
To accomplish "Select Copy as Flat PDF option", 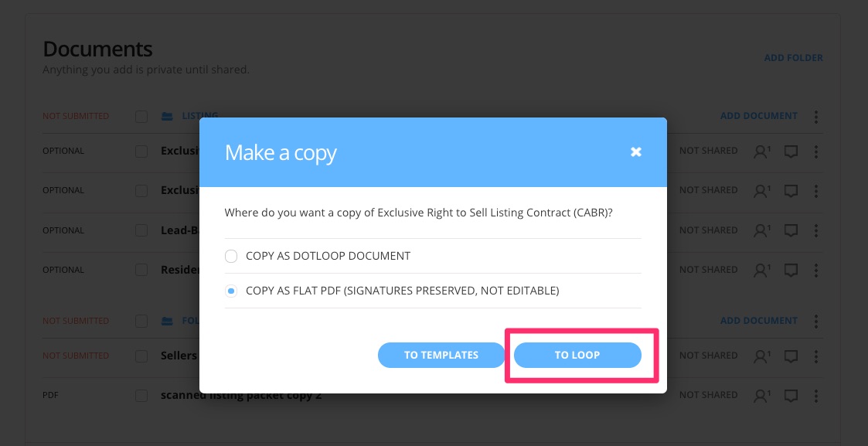I will 231,291.
